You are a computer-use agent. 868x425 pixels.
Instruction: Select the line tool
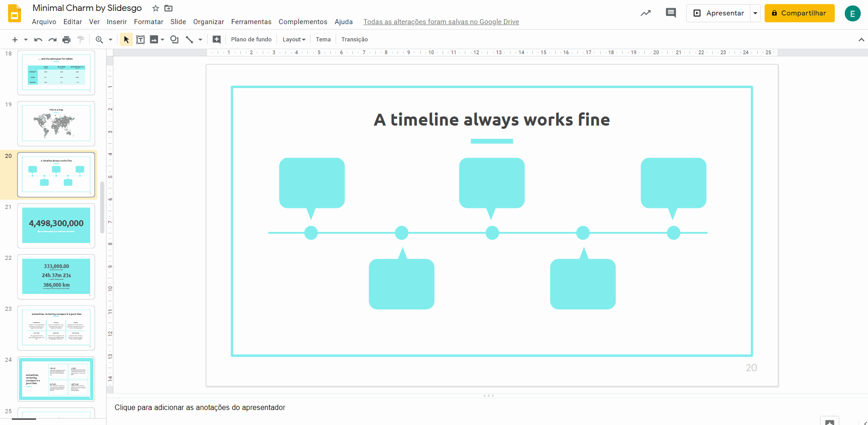pos(189,40)
